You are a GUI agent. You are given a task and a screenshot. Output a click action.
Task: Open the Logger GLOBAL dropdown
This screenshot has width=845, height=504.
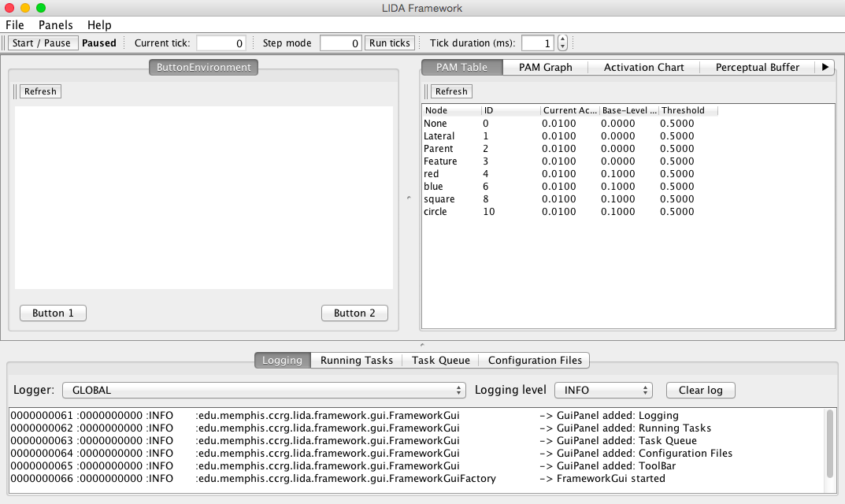point(263,390)
